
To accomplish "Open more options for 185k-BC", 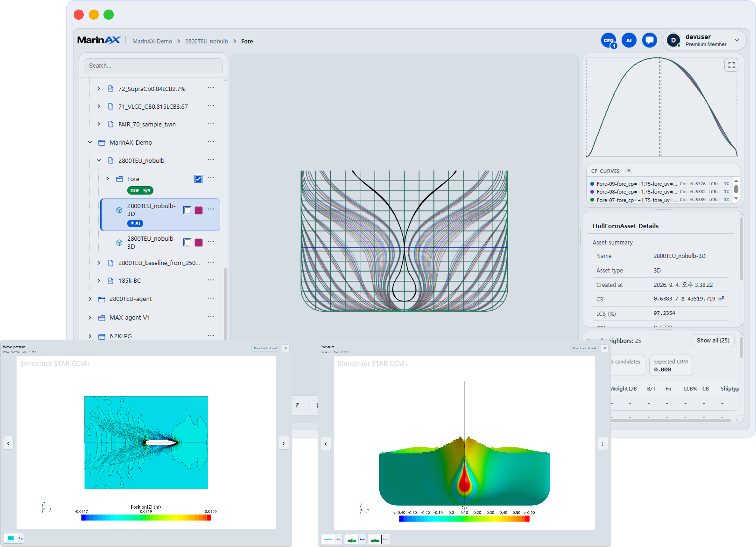I will coord(211,280).
